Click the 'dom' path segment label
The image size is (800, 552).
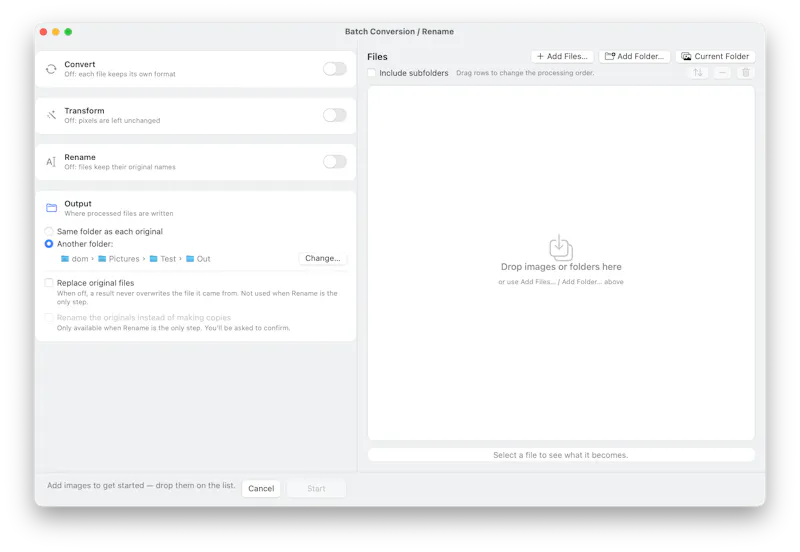coord(80,259)
